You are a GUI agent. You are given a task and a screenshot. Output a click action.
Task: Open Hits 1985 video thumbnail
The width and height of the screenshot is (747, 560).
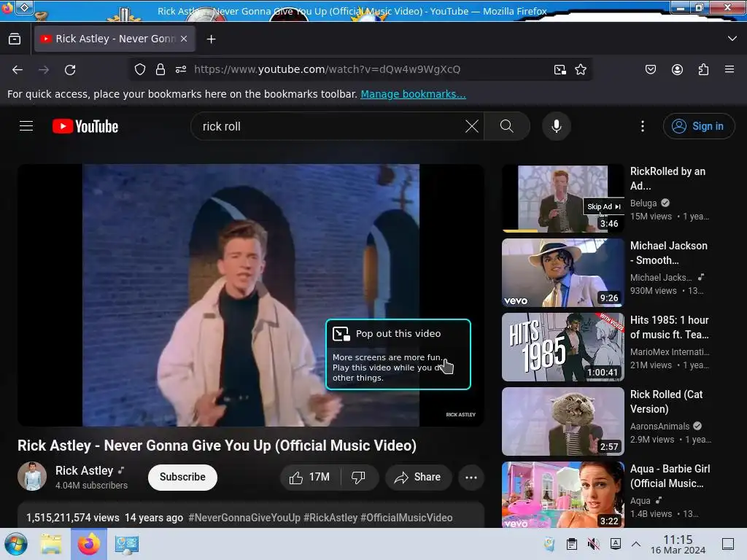click(562, 346)
